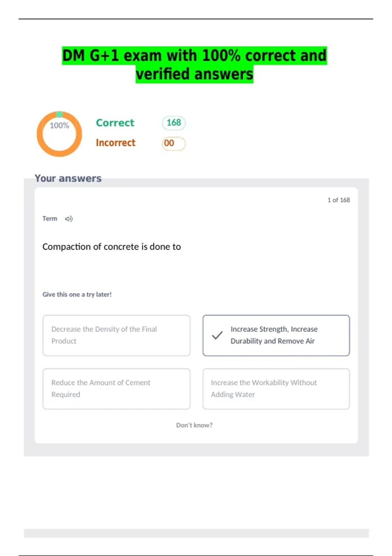Screen dimensions: 392x556
Task: Click the green highlighted exam title
Action: [x=194, y=65]
